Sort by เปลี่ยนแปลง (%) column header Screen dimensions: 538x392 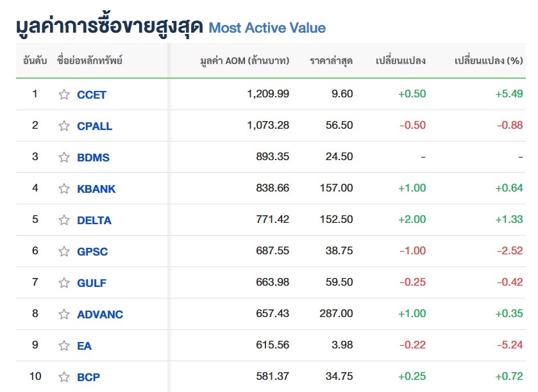(x=489, y=61)
